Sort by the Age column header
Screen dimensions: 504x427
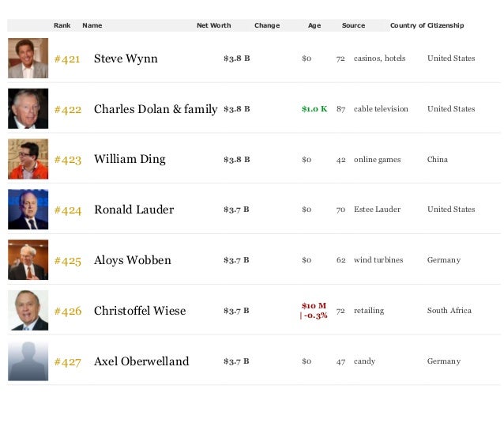(x=314, y=25)
